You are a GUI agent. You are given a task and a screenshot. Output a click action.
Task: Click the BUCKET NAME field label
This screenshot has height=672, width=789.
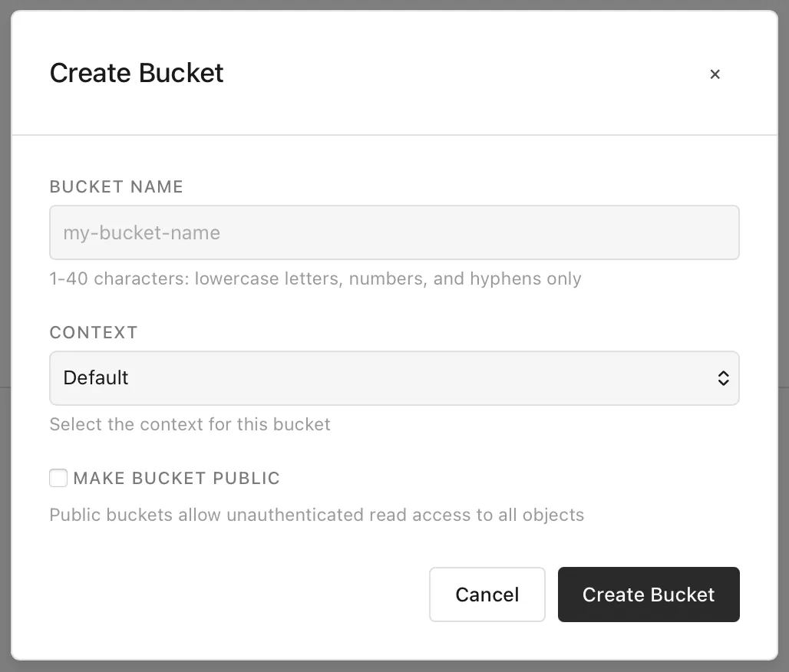pyautogui.click(x=116, y=186)
